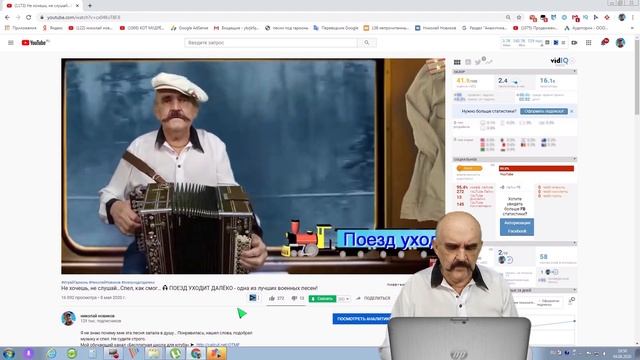Open the николай новиков channel name link

98,316
